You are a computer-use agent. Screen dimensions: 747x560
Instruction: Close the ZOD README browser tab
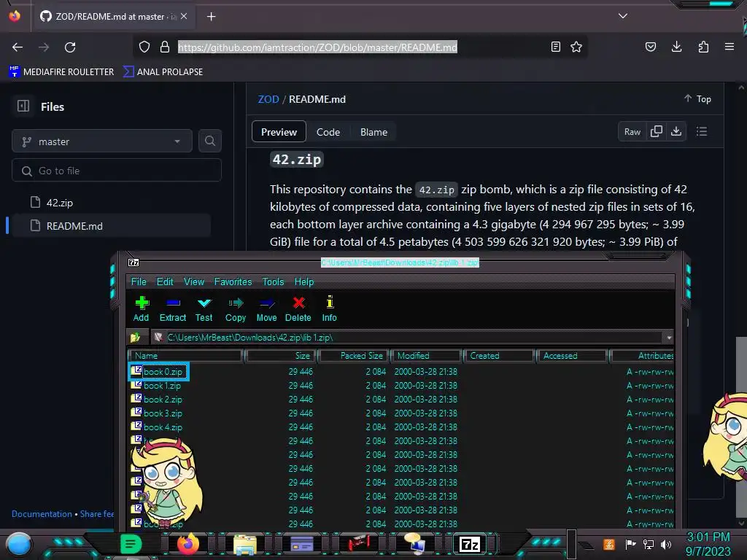pos(184,16)
